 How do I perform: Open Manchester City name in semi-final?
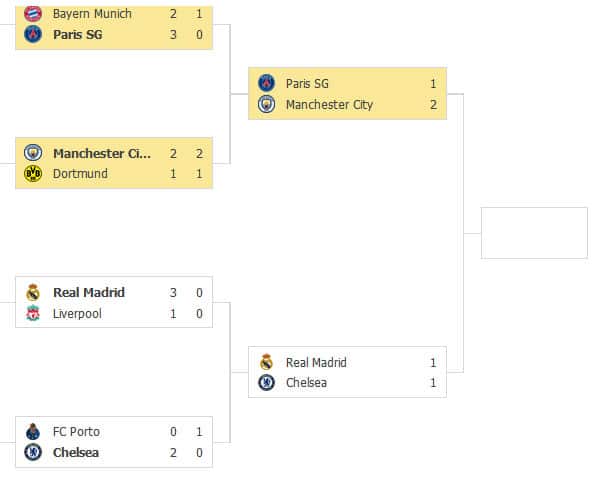point(329,104)
